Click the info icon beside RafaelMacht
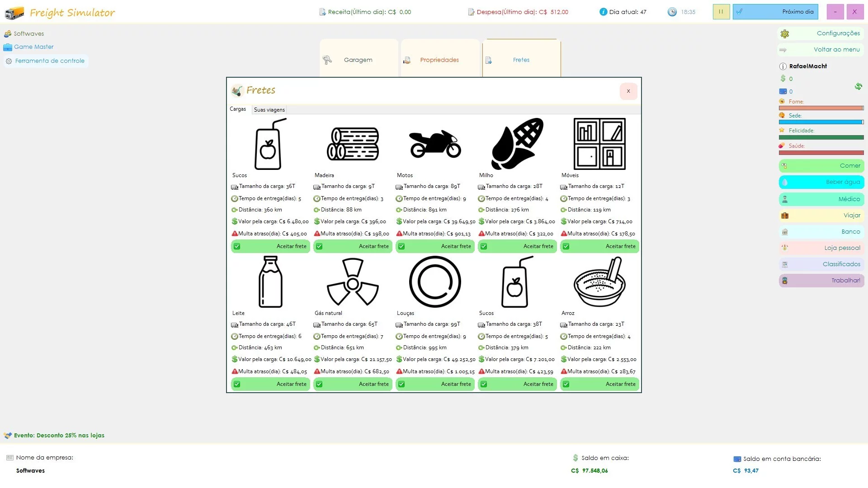868x488 pixels. coord(783,66)
